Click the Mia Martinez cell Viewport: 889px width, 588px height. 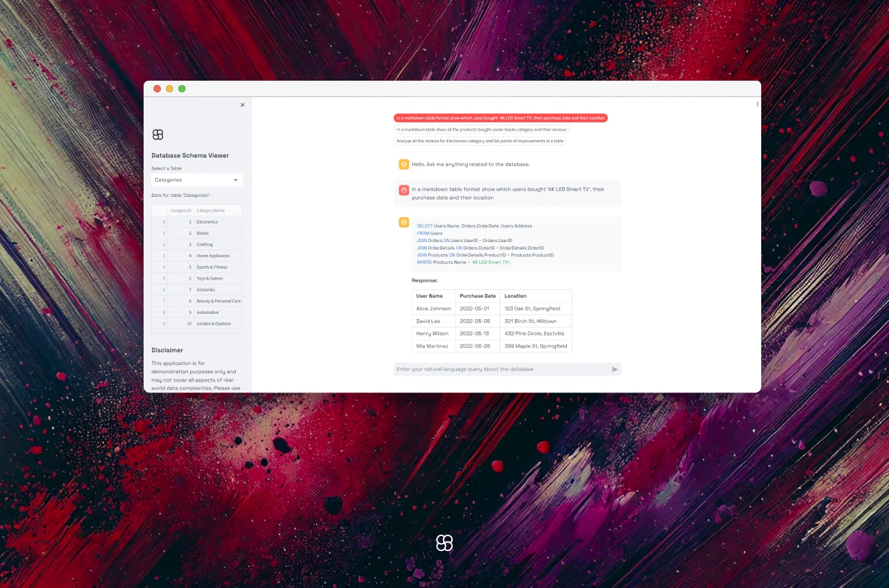click(x=434, y=346)
